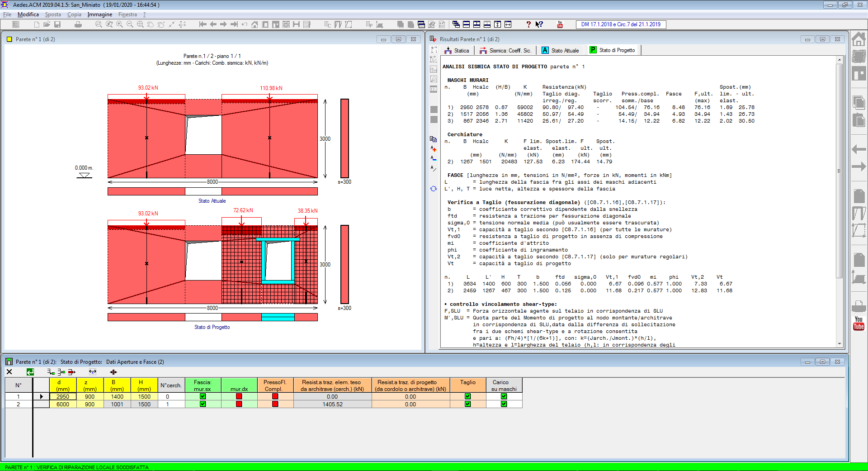
Task: Open the YouTube icon in the top toolbar
Action: 560,24
